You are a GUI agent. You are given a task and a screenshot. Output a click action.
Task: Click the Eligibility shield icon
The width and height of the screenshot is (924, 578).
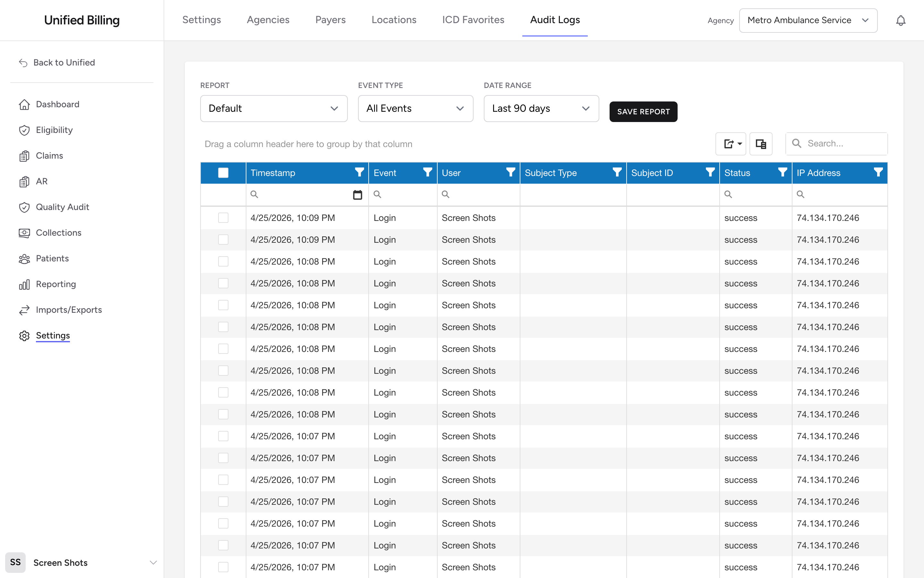click(24, 130)
